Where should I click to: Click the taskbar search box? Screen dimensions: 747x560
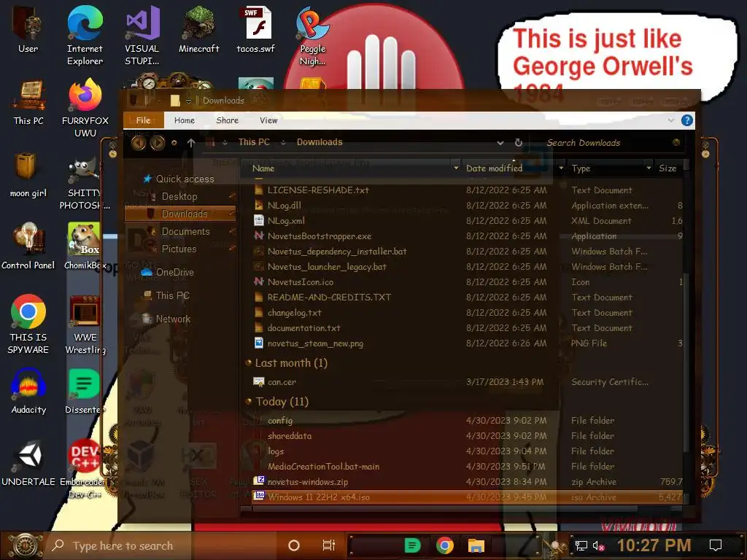pos(162,545)
